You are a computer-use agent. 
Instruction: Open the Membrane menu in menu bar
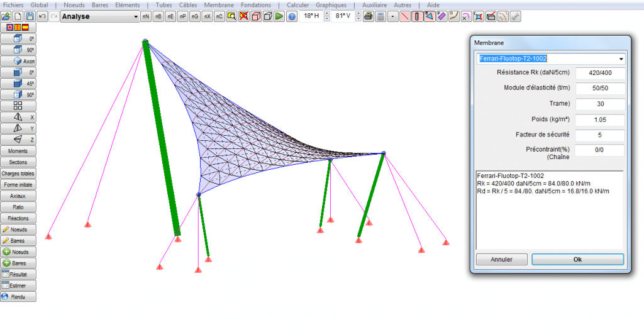pyautogui.click(x=219, y=5)
